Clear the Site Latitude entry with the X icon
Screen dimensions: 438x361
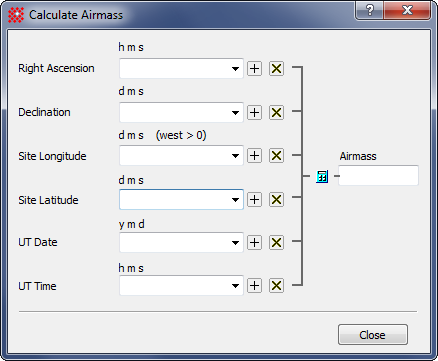pyautogui.click(x=276, y=200)
